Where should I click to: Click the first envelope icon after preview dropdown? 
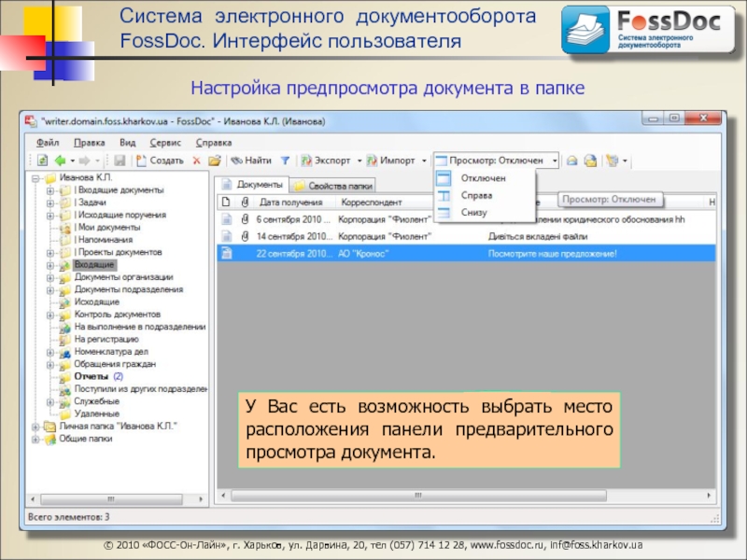click(571, 161)
